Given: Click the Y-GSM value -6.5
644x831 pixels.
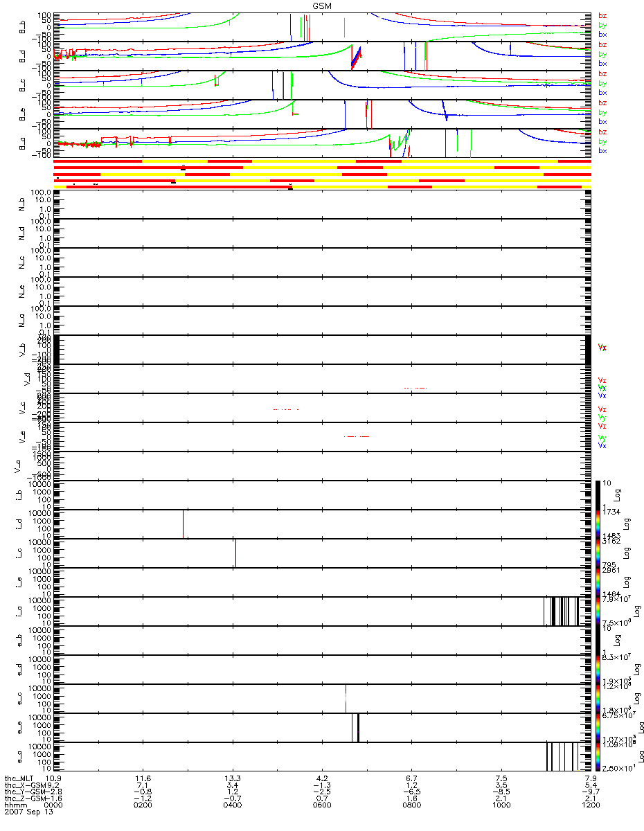Looking at the screenshot, I should point(411,792).
